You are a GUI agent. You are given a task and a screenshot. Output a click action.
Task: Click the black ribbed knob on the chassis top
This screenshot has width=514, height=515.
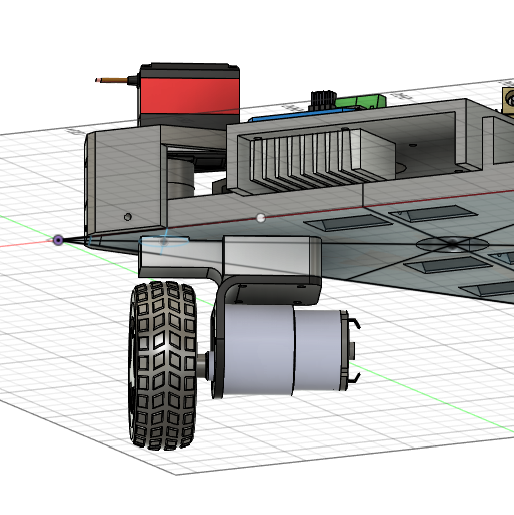point(323,100)
